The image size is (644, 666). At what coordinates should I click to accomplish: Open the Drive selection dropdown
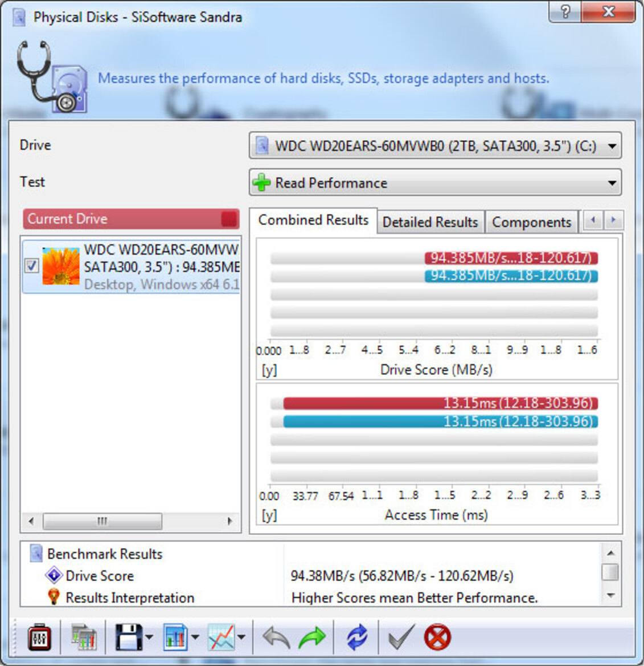click(435, 146)
